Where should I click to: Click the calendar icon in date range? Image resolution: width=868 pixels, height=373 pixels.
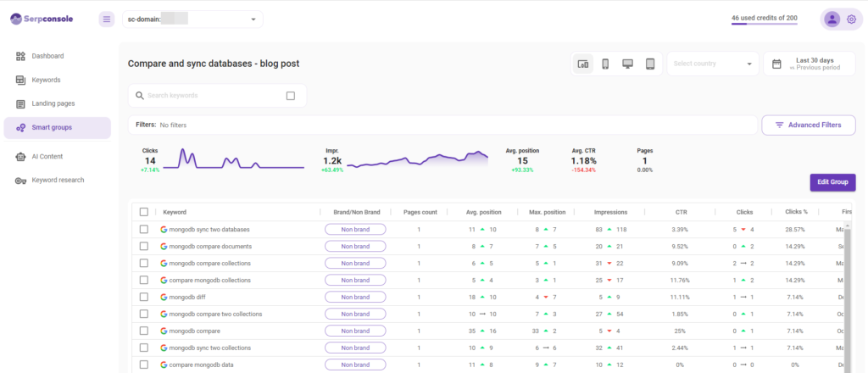pyautogui.click(x=776, y=64)
